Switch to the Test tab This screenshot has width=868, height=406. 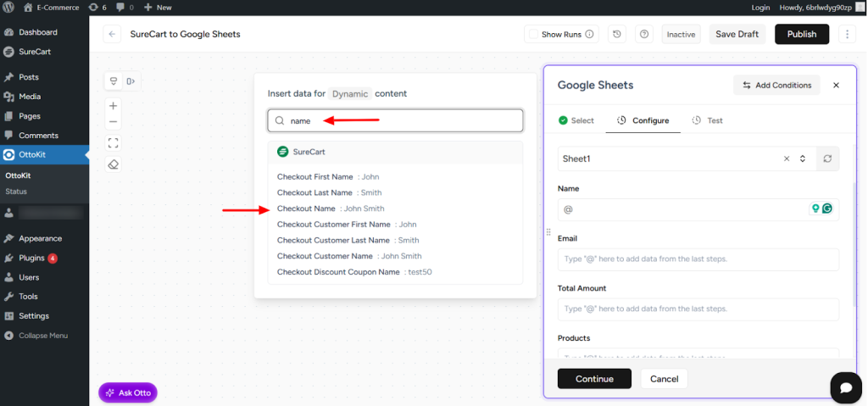click(x=708, y=120)
